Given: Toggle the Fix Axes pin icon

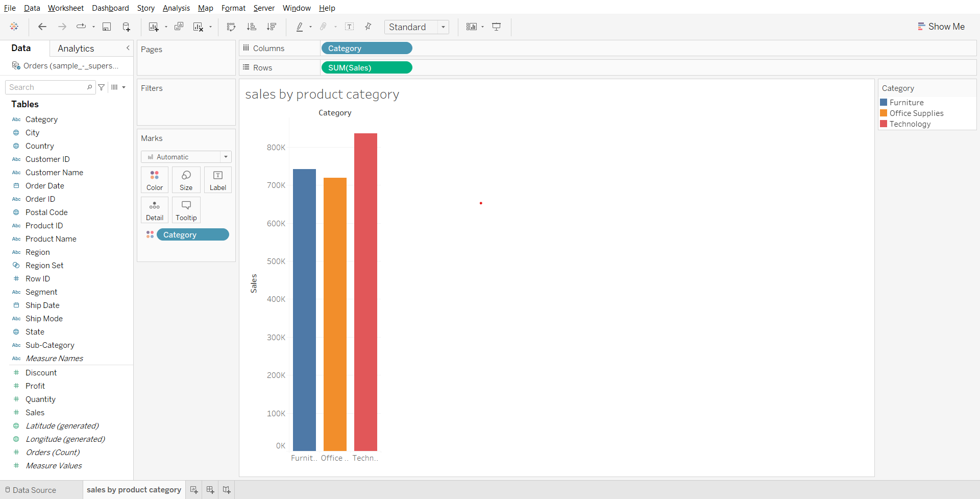Looking at the screenshot, I should 368,27.
